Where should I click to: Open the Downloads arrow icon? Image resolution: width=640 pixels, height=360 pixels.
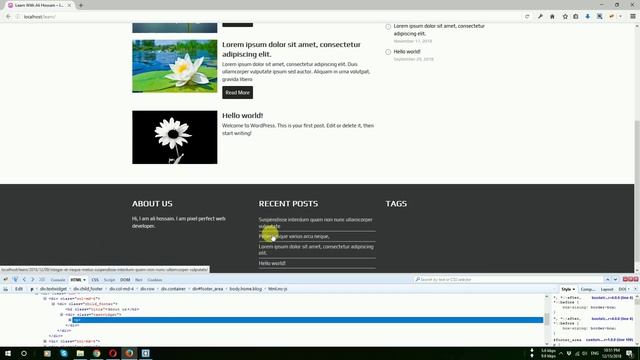tap(588, 17)
